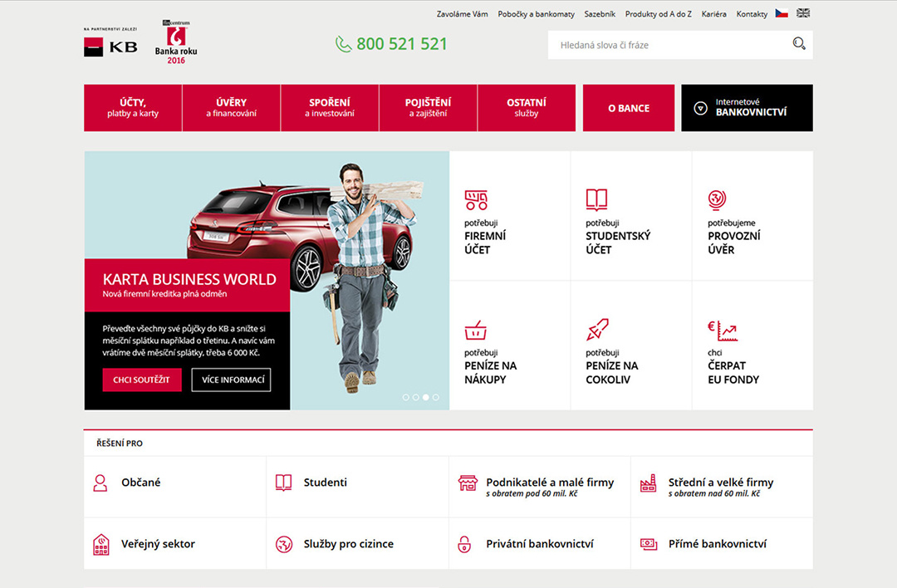
Task: Open Provozní úvěr globe icon
Action: tap(717, 200)
